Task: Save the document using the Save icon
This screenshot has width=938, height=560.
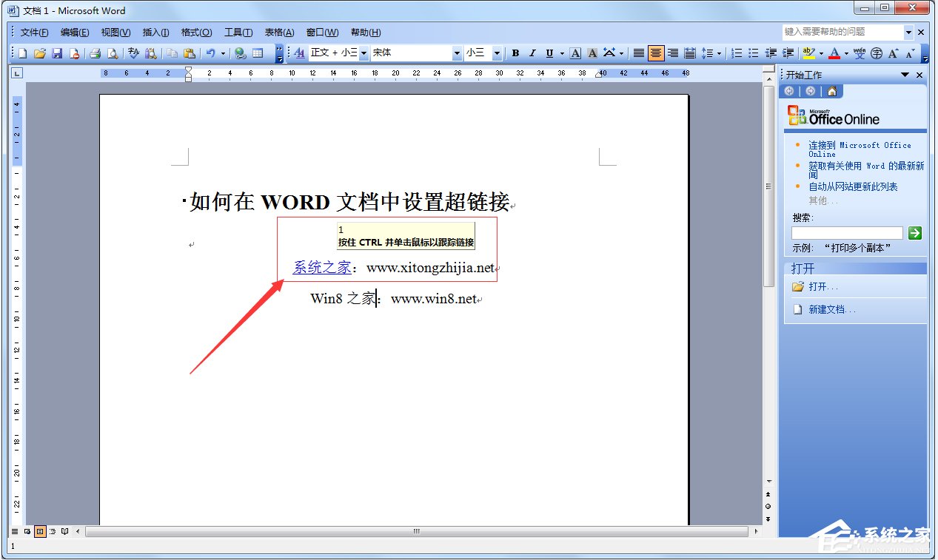Action: [58, 53]
